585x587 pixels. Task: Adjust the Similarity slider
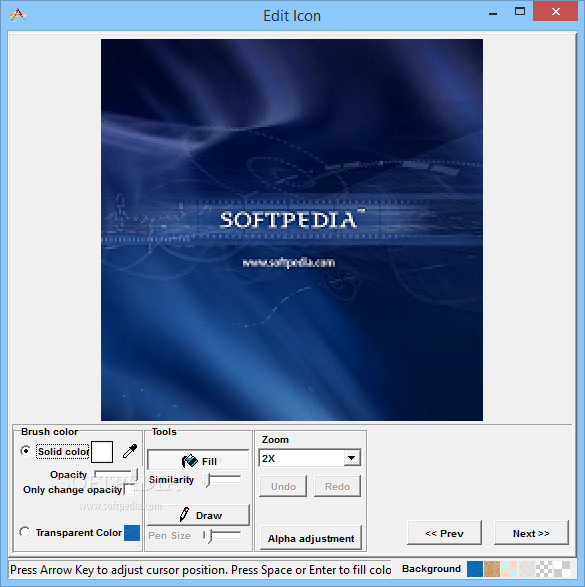pos(223,480)
